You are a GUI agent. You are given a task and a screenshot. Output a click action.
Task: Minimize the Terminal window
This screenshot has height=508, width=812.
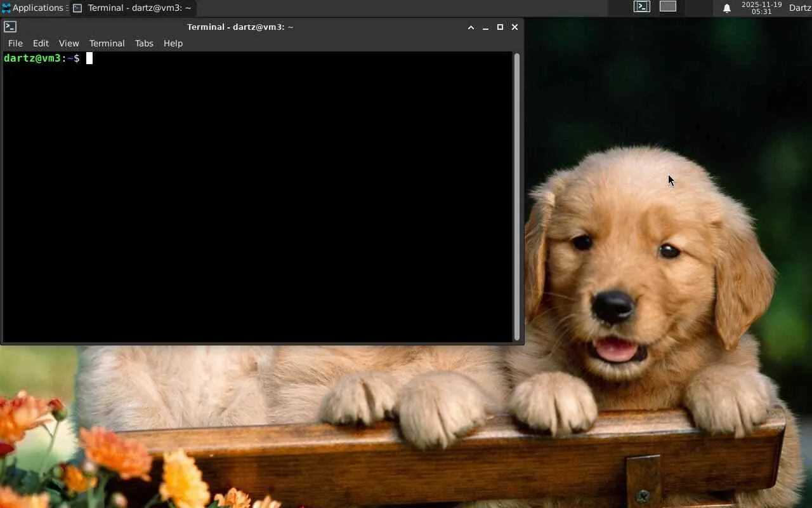[485, 27]
